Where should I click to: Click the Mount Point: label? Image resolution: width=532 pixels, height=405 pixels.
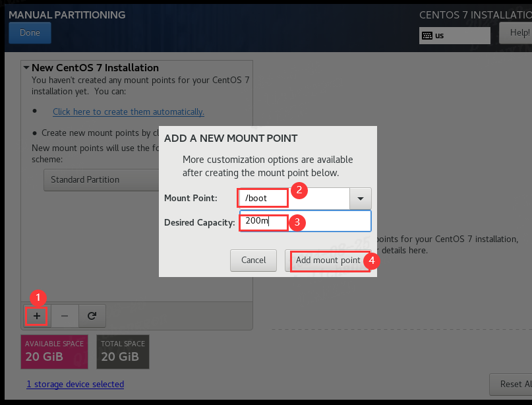tap(191, 199)
